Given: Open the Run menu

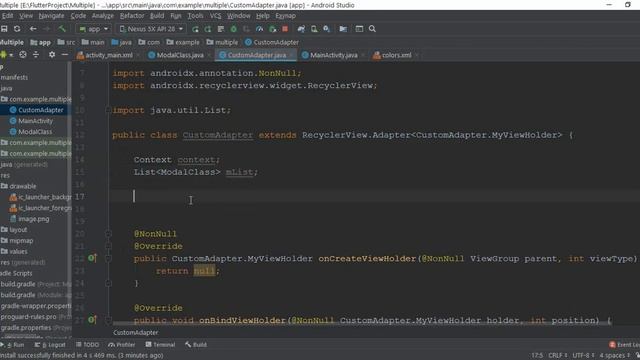Looking at the screenshot, I should click(x=176, y=16).
